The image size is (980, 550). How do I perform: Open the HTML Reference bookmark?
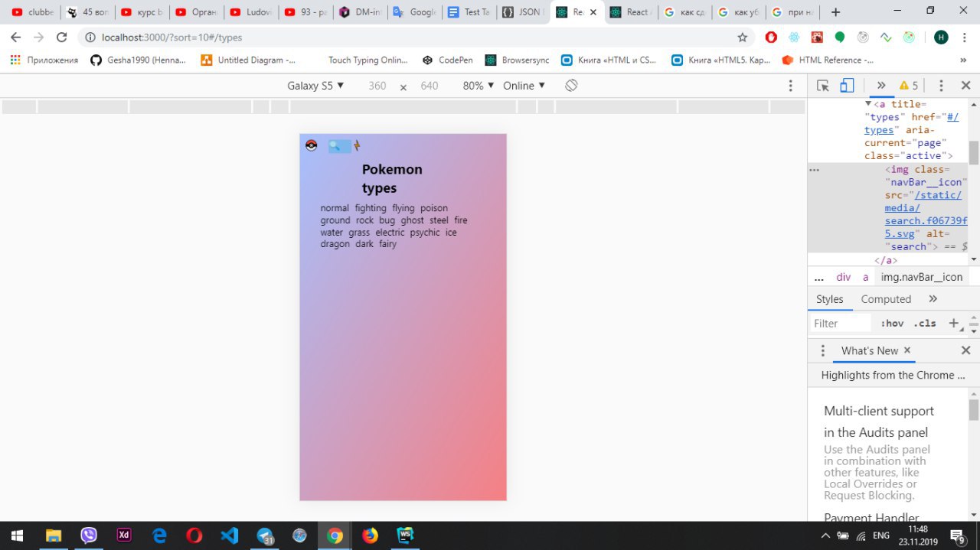click(828, 60)
